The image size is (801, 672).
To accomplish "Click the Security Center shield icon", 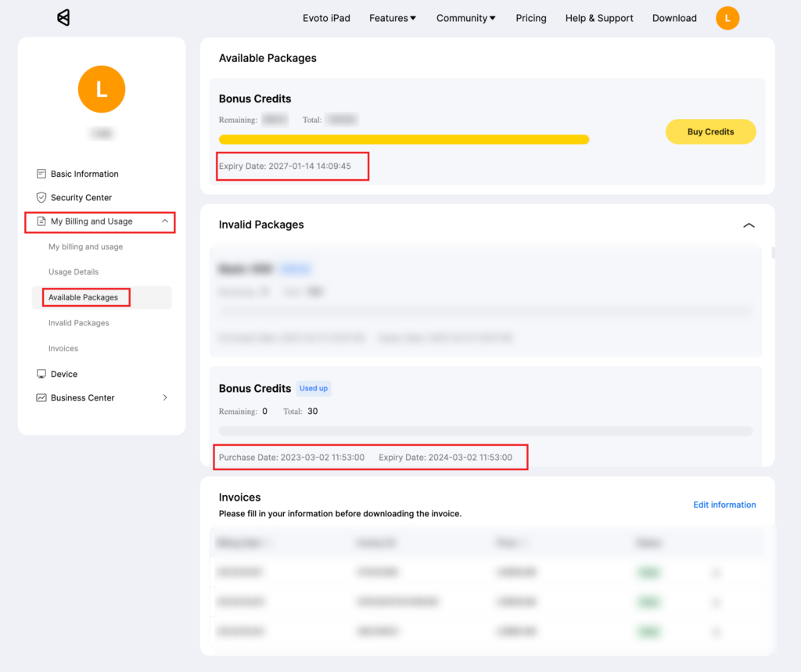I will 41,197.
